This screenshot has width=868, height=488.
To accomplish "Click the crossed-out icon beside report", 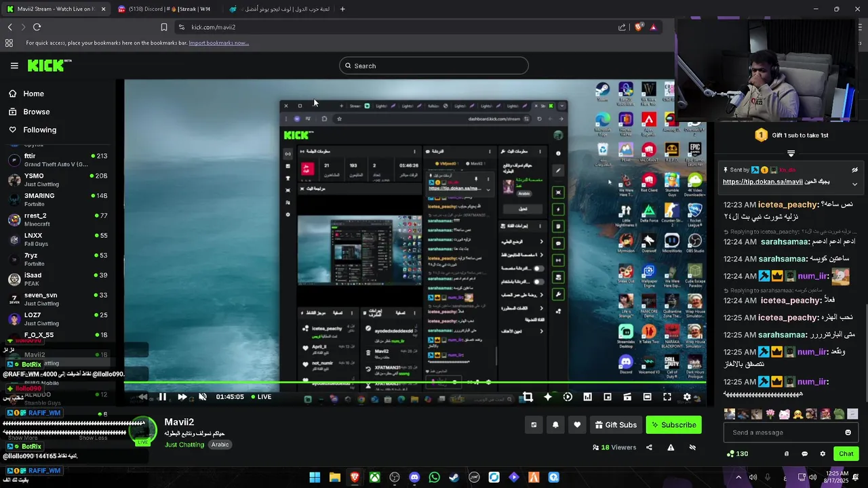I will tap(692, 447).
